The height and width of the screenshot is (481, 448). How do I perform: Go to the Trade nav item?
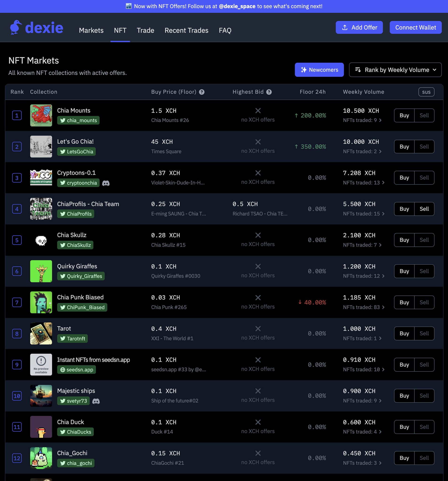tap(145, 30)
